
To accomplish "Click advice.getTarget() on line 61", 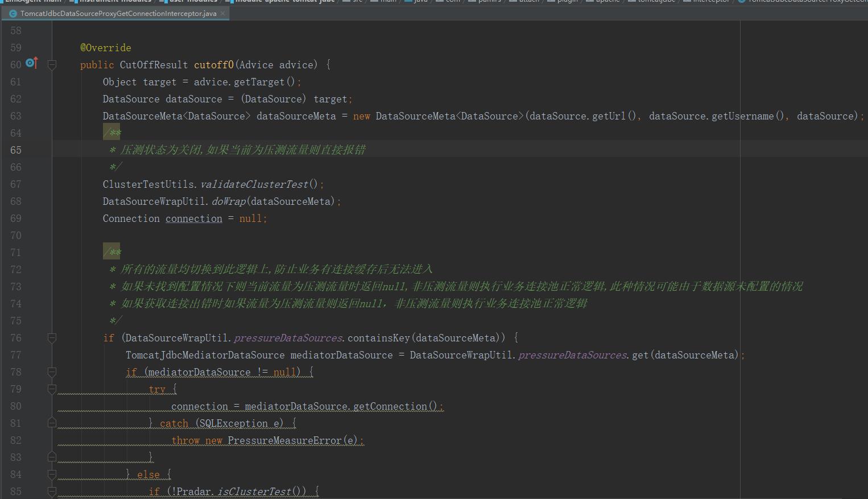I will tap(245, 82).
